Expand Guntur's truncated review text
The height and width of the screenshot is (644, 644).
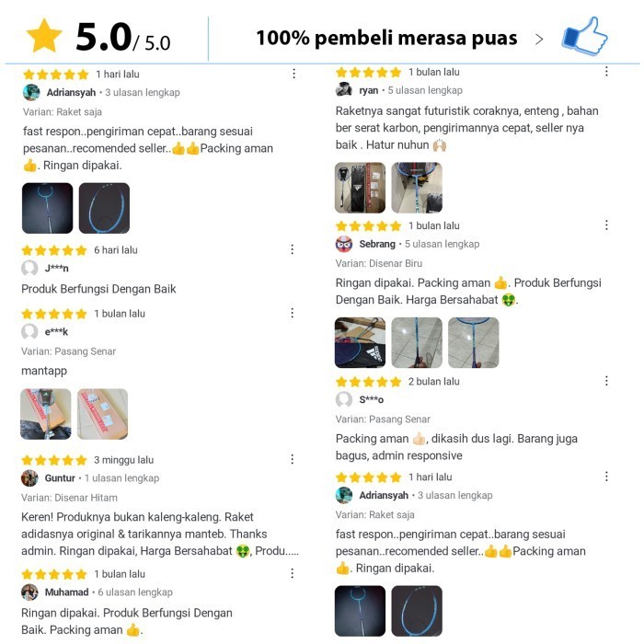coord(277,551)
